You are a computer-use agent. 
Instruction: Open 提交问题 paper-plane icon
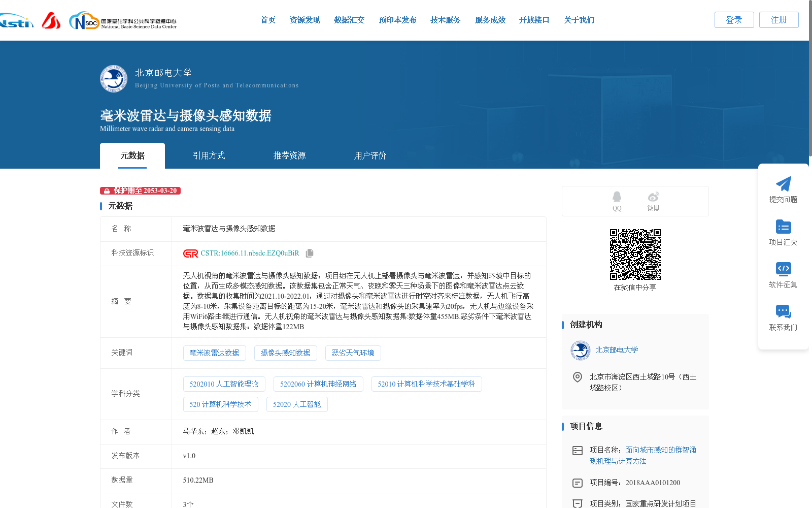[783, 184]
